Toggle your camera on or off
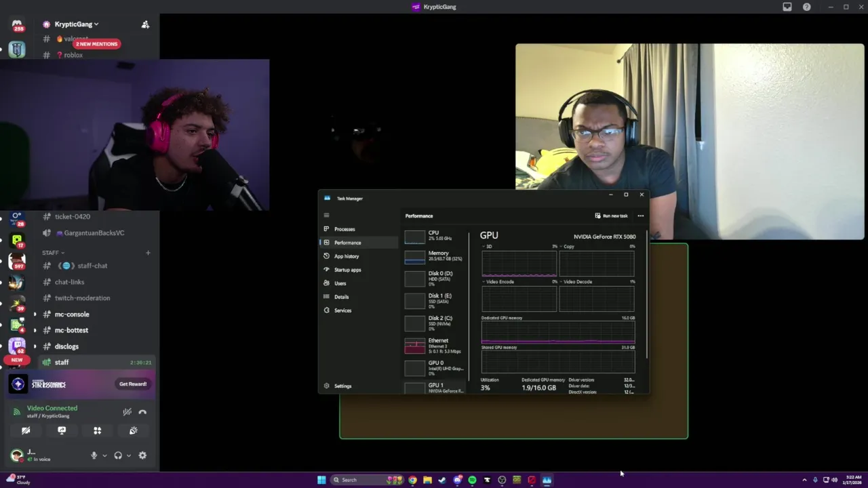Screen dimensions: 868x488 (x=26, y=430)
